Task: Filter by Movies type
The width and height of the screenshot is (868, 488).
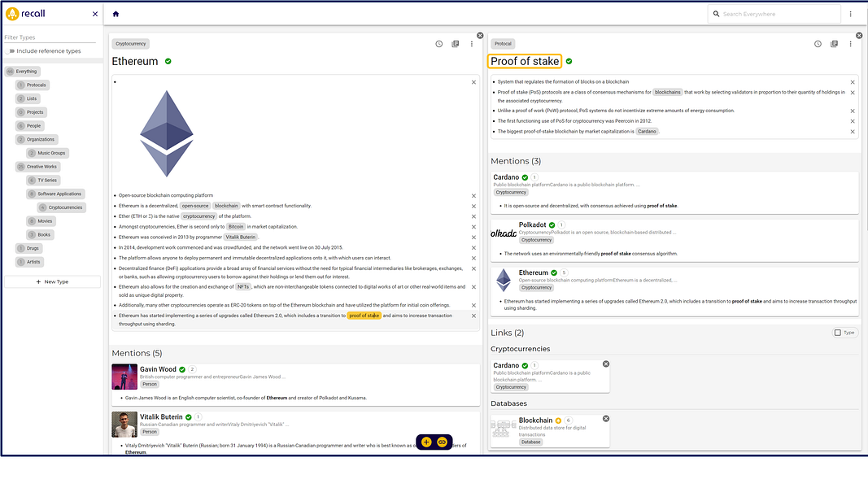Action: [41, 220]
